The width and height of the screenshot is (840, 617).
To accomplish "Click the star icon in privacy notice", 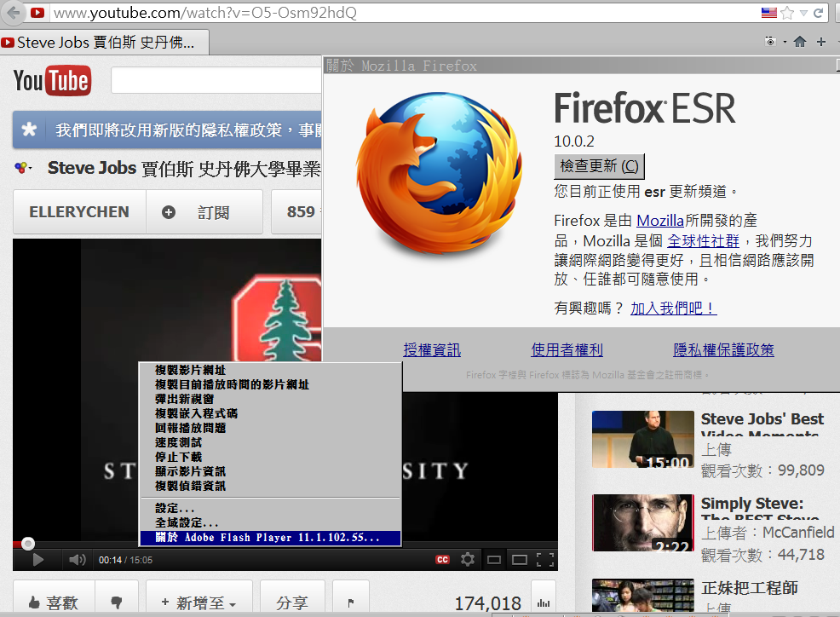I will click(x=29, y=130).
